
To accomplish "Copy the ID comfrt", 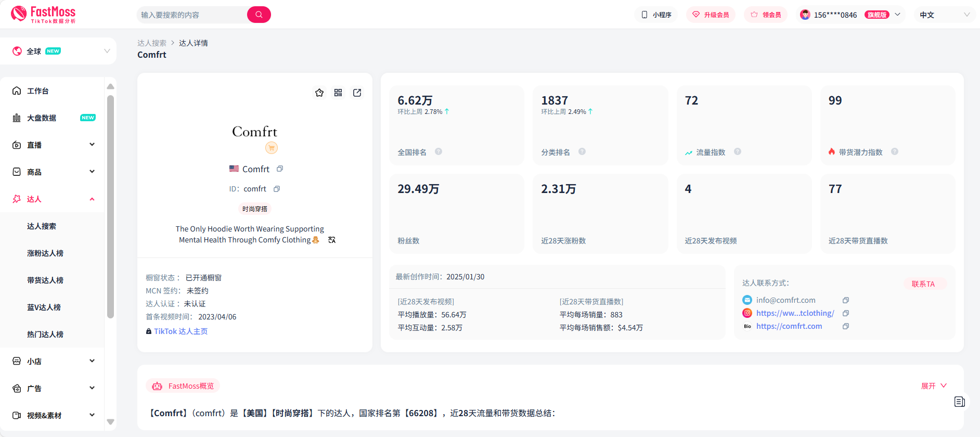I will tap(277, 189).
